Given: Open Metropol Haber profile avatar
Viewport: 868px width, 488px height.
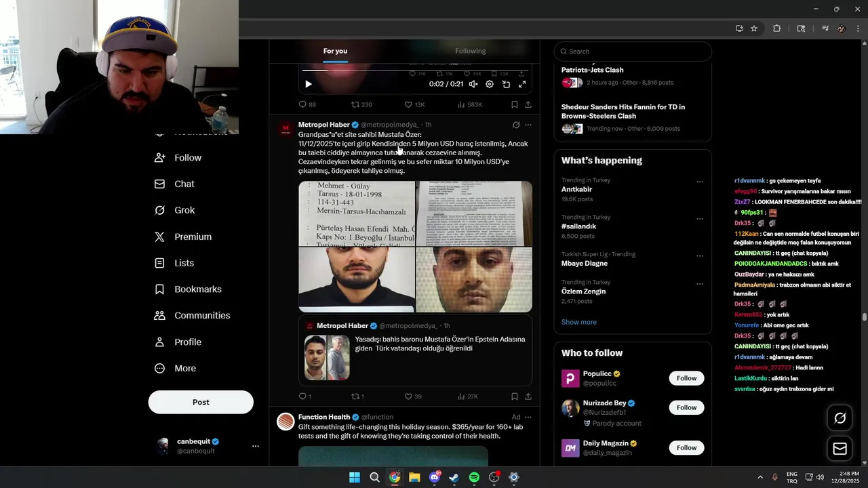Looking at the screenshot, I should (285, 129).
